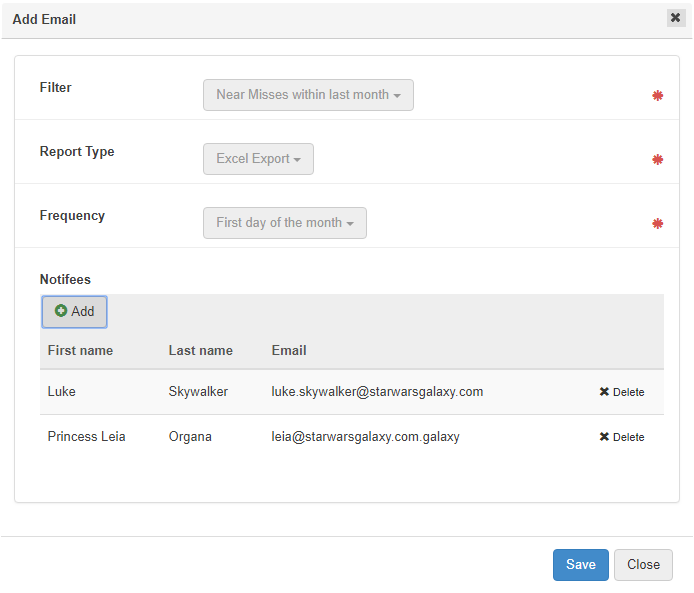Open the Filter dropdown showing Near Misses
This screenshot has width=694, height=593.
click(308, 95)
